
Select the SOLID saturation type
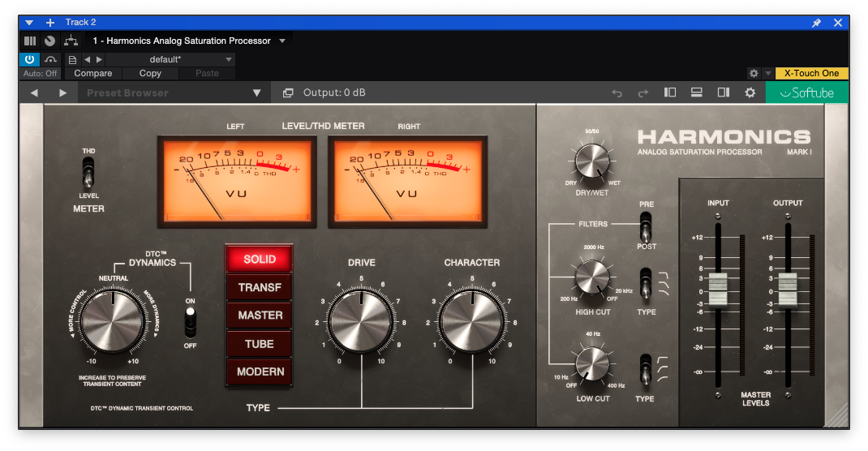point(259,259)
